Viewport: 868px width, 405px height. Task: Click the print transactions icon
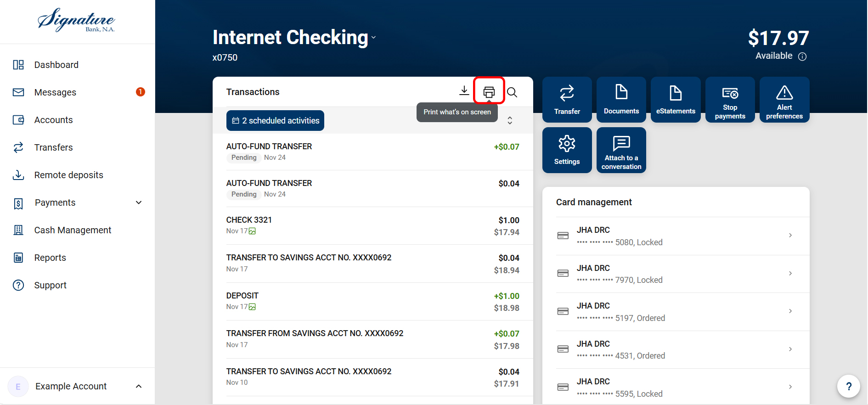[x=489, y=92]
